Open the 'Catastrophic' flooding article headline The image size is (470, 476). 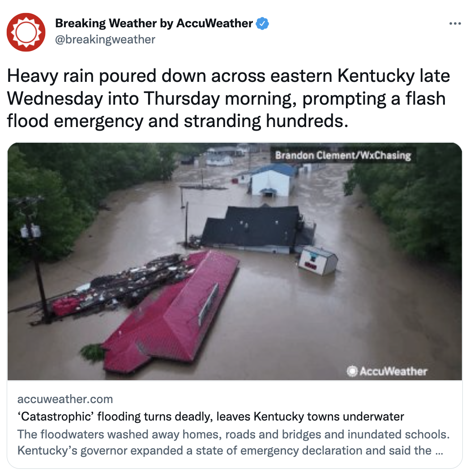click(x=210, y=416)
